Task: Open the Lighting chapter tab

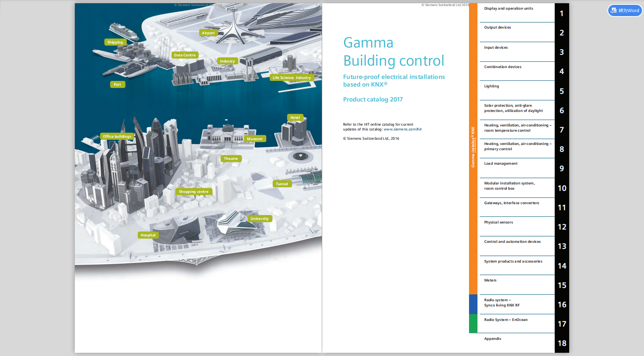Action: pyautogui.click(x=492, y=86)
